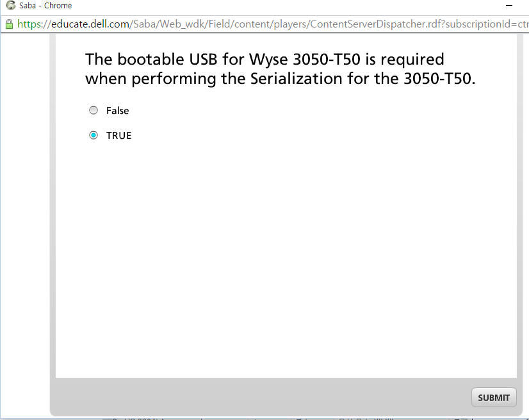Screen dimensions: 529x420
Task: Click the "Saba - Chrome" window title
Action: [x=45, y=6]
